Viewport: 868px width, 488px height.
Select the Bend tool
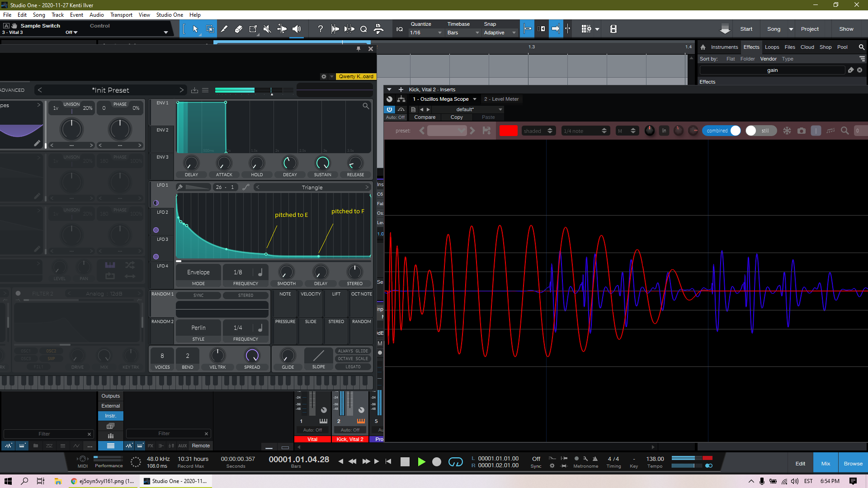(282, 29)
